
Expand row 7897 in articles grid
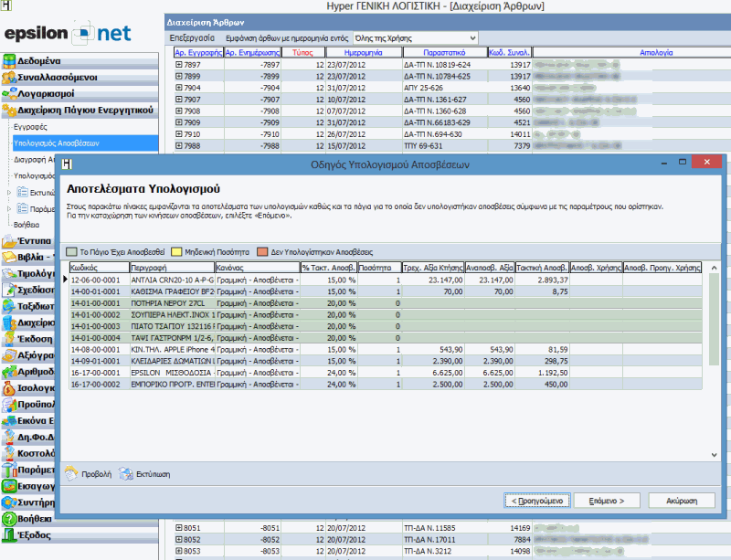tap(179, 66)
